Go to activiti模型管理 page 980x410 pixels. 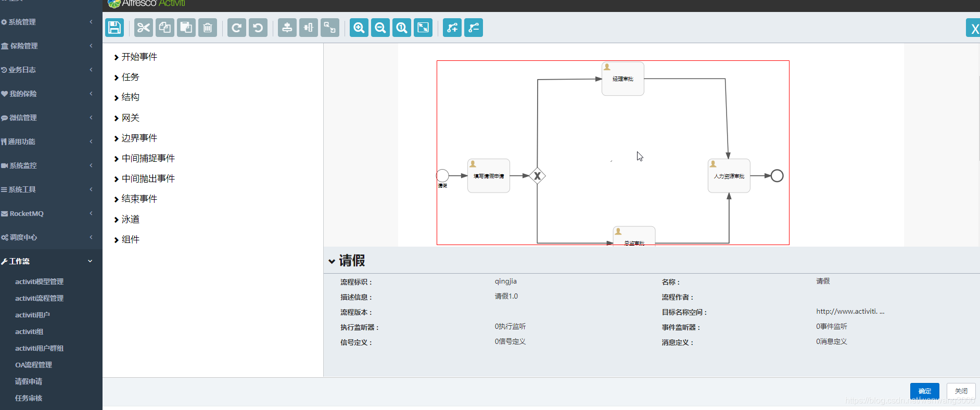[x=39, y=281]
